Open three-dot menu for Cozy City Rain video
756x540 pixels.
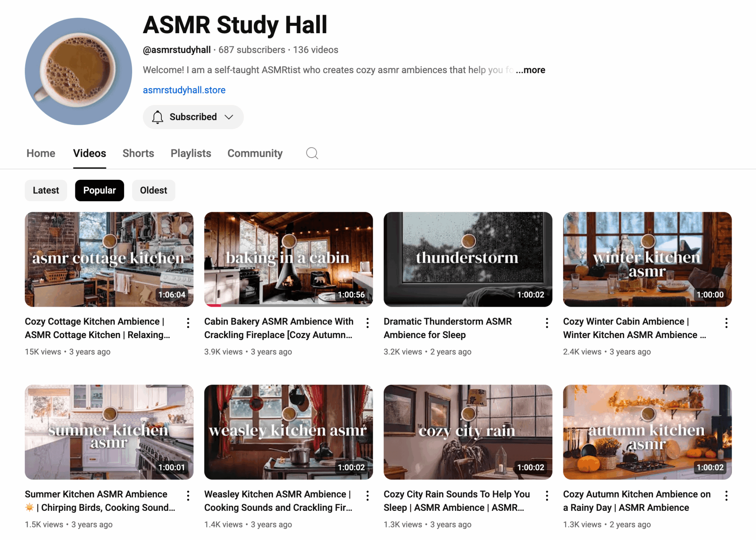pyautogui.click(x=547, y=496)
